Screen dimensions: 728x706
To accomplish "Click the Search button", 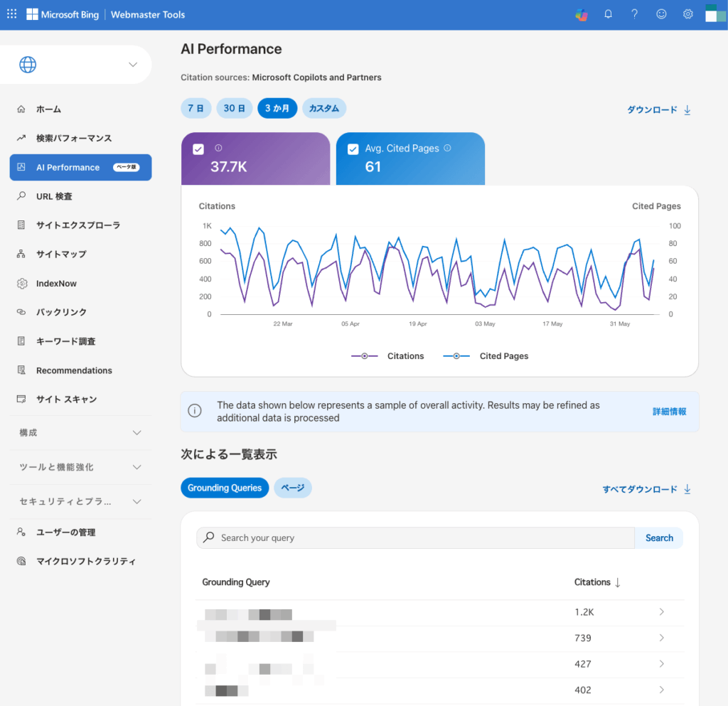I will click(659, 537).
